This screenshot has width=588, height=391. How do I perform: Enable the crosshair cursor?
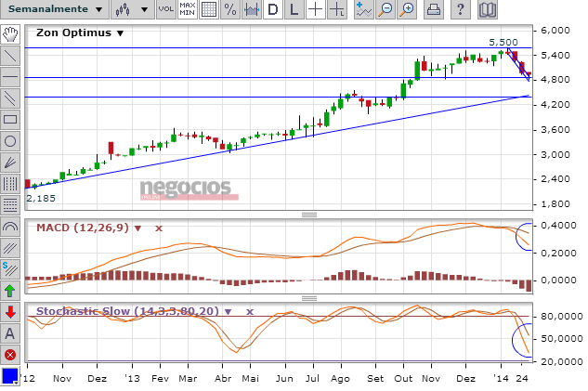pyautogui.click(x=316, y=9)
